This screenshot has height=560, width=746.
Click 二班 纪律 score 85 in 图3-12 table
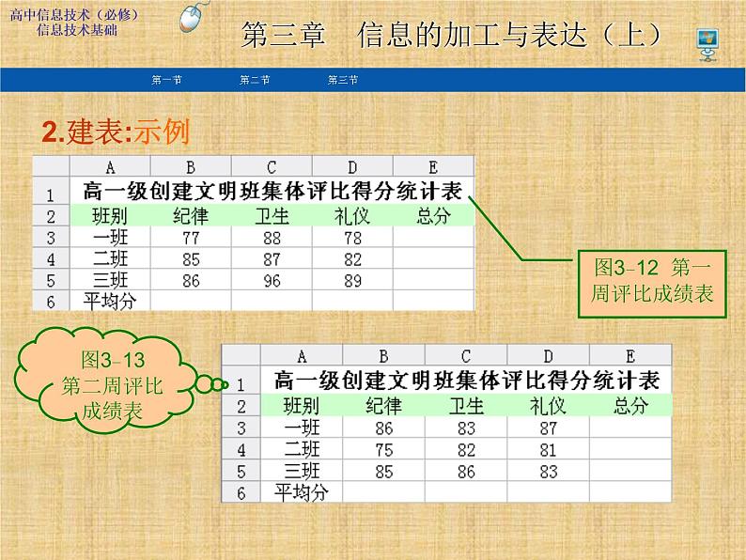point(191,258)
